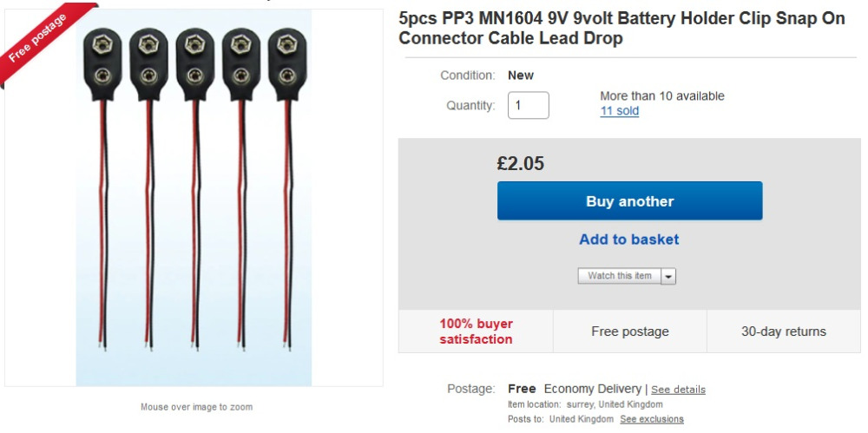Viewport: 868px width, 433px height.
Task: Click the listing title about 9V battery clips
Action: [621, 29]
